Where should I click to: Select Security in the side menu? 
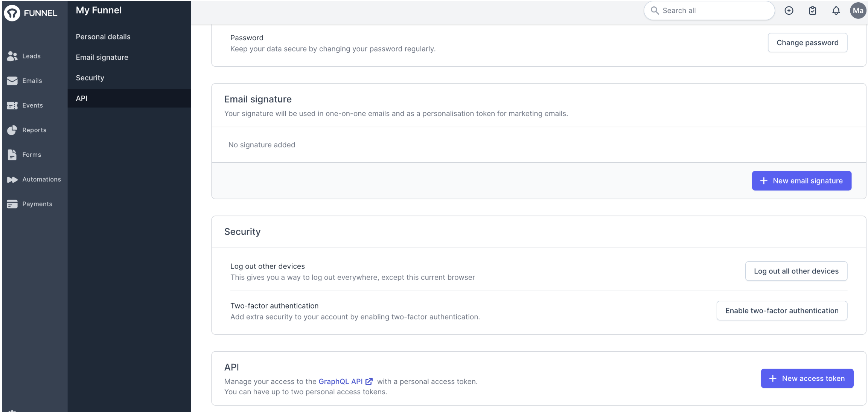coord(90,78)
